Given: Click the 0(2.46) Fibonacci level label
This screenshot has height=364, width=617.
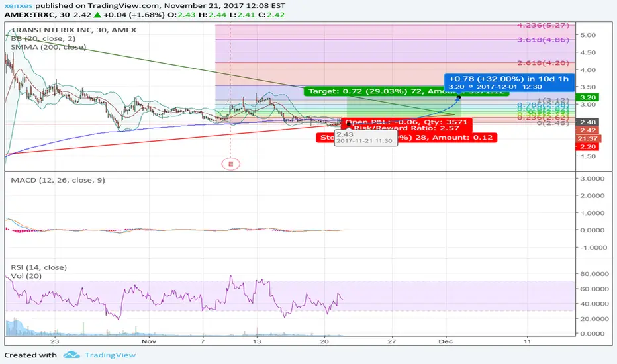Looking at the screenshot, I should 553,123.
